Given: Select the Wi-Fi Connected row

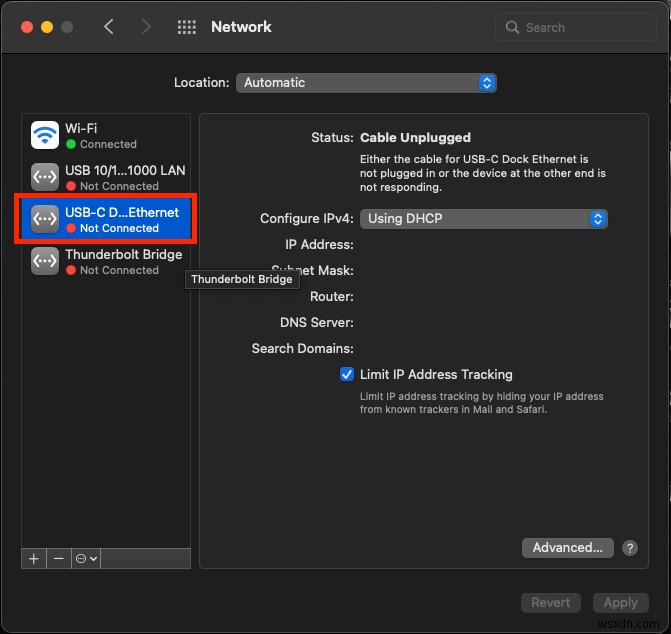Looking at the screenshot, I should [x=106, y=135].
